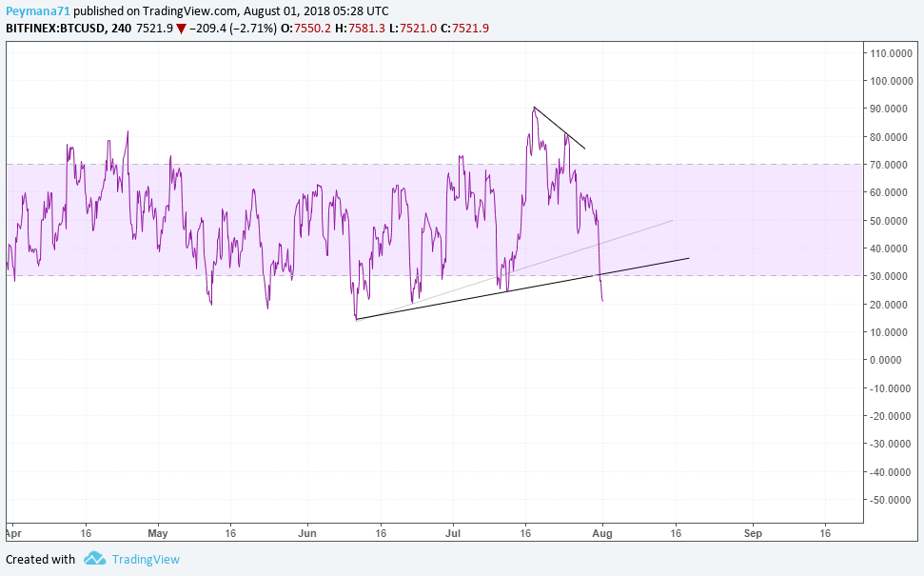Open the TradingView link at bottom
This screenshot has height=576, width=924.
(146, 560)
